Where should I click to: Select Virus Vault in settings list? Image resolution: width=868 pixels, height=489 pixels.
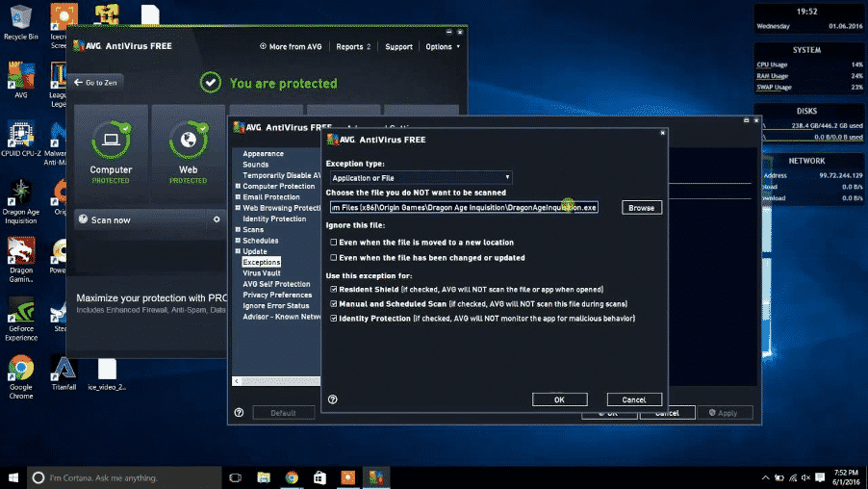coord(262,273)
